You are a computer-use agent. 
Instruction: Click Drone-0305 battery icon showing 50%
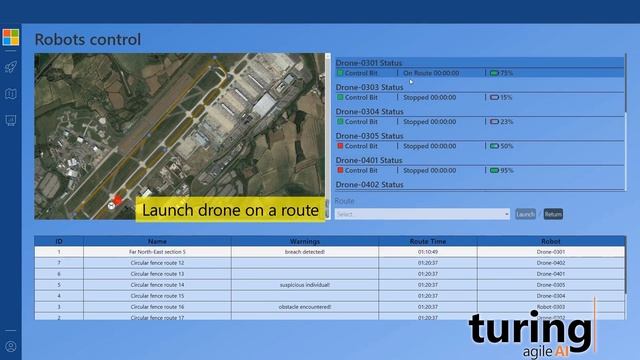(494, 146)
